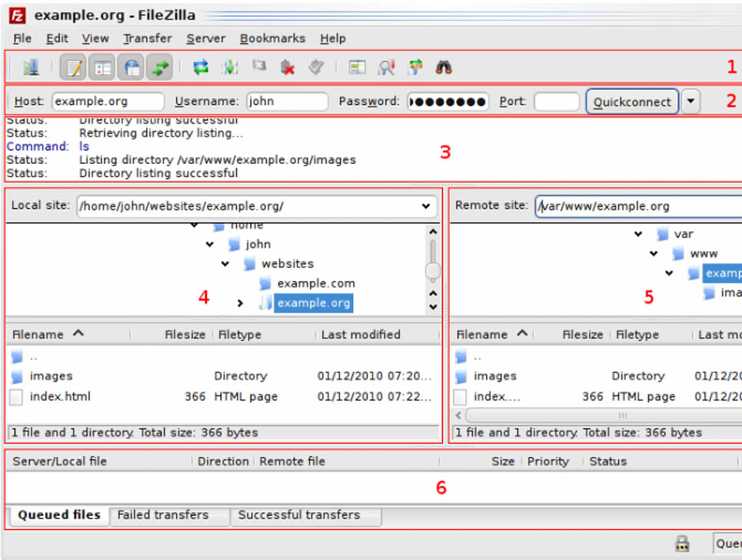
Task: Click the binoculars file search icon
Action: (x=444, y=68)
